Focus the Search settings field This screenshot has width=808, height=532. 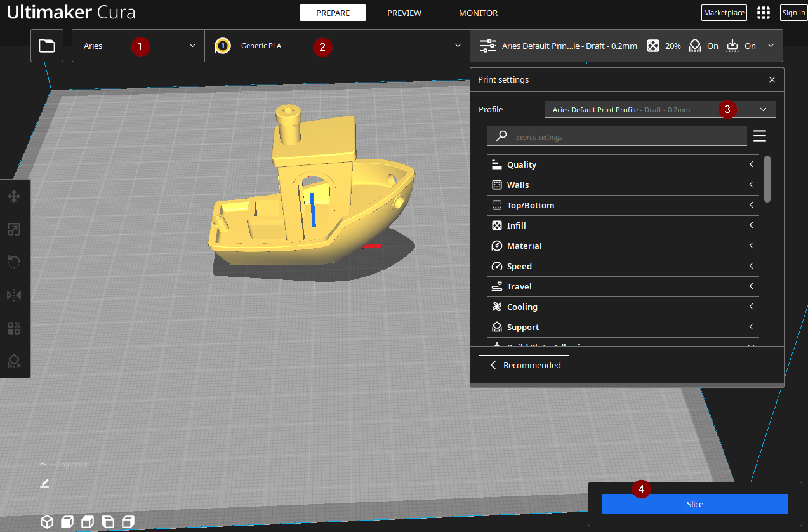[617, 136]
